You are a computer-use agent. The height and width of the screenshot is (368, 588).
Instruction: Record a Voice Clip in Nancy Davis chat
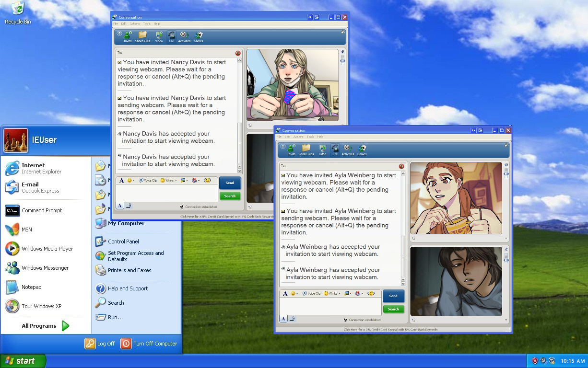(x=148, y=180)
